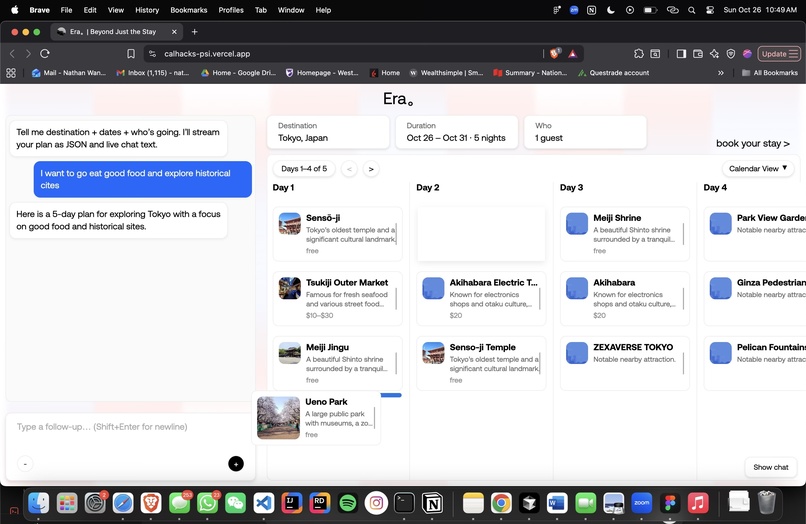Select the ZEXAVERSE TOKYO card
Image resolution: width=806 pixels, height=524 pixels.
625,364
